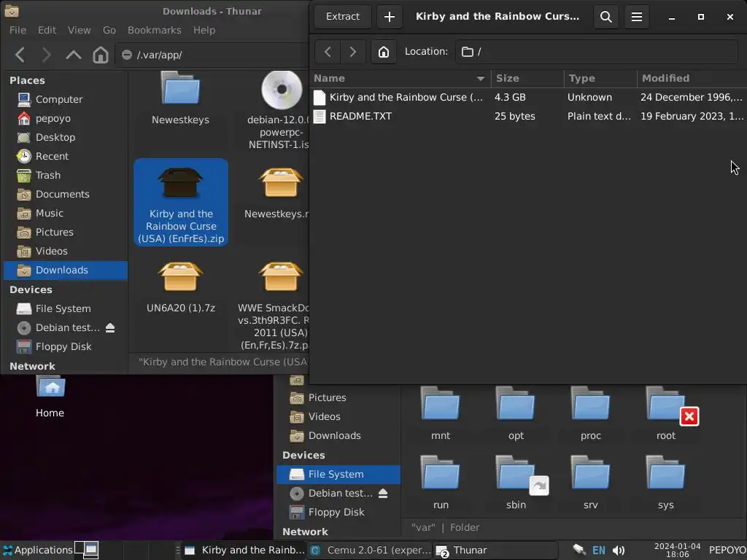Open search in the archive manager
Image resolution: width=747 pixels, height=560 pixels.
(x=605, y=17)
